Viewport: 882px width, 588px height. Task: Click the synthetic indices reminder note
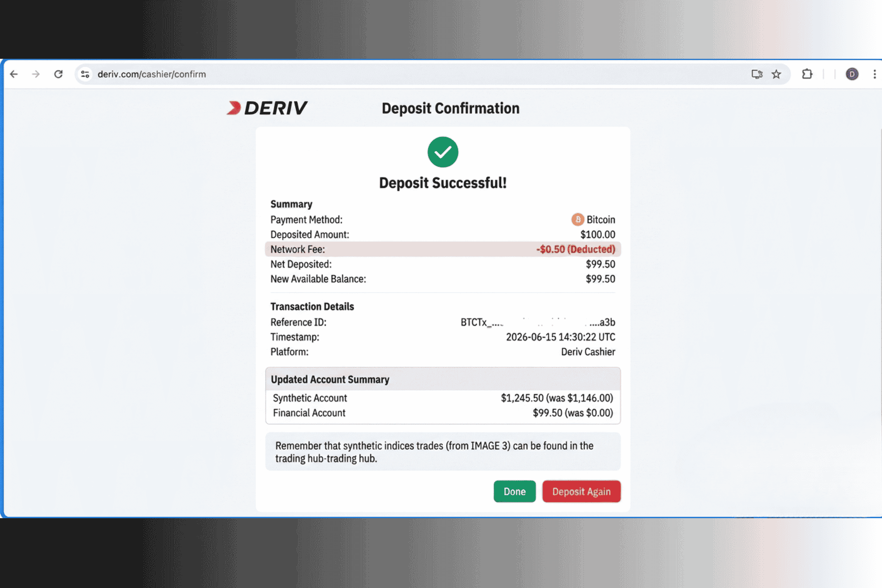tap(443, 452)
